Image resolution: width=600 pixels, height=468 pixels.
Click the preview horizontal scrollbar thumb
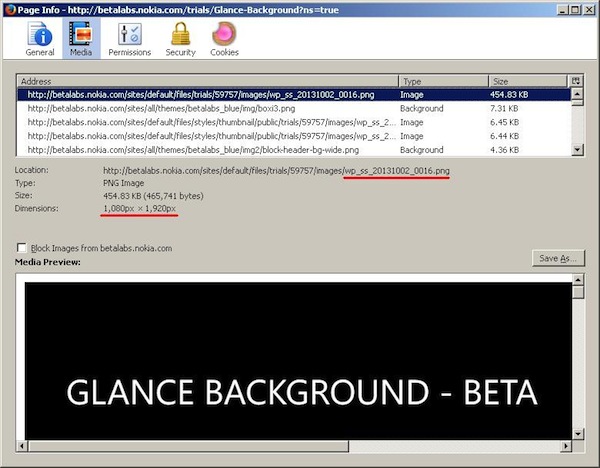(x=189, y=446)
